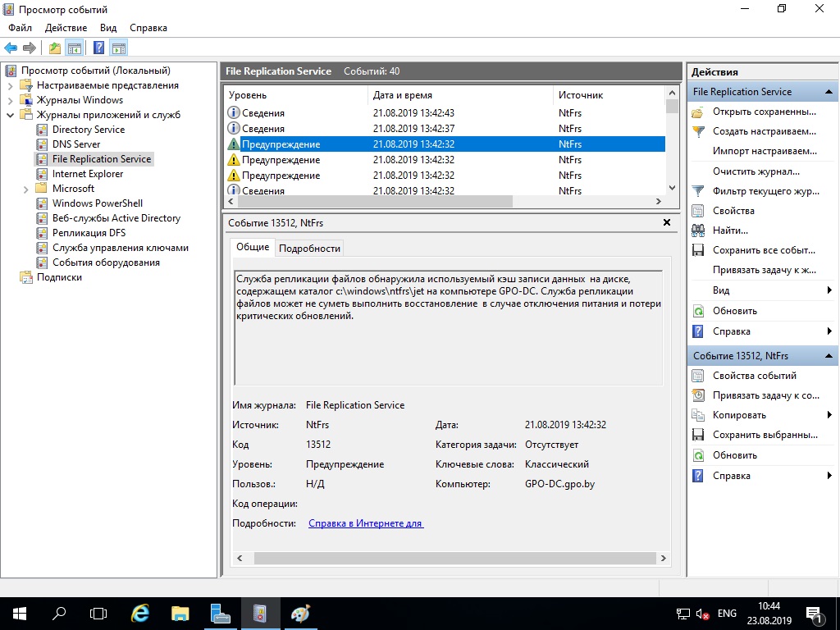Click the Find binoculars icon
The height and width of the screenshot is (630, 840).
(x=697, y=231)
